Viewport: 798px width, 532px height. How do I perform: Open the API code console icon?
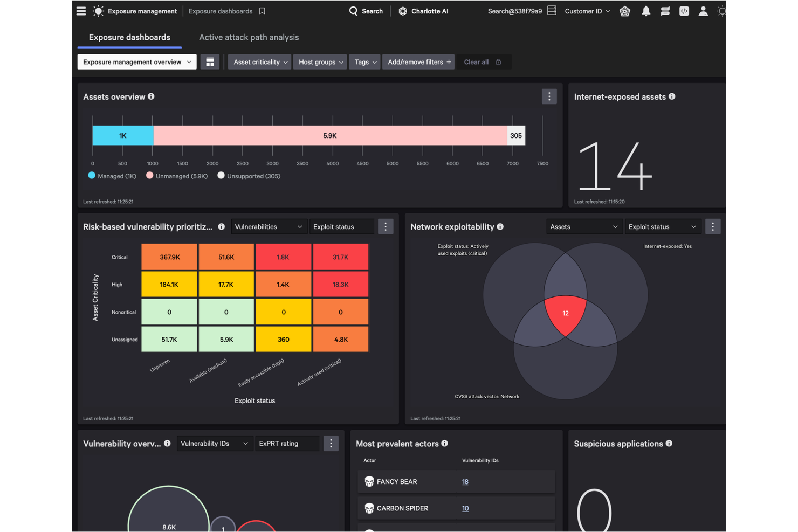[684, 11]
